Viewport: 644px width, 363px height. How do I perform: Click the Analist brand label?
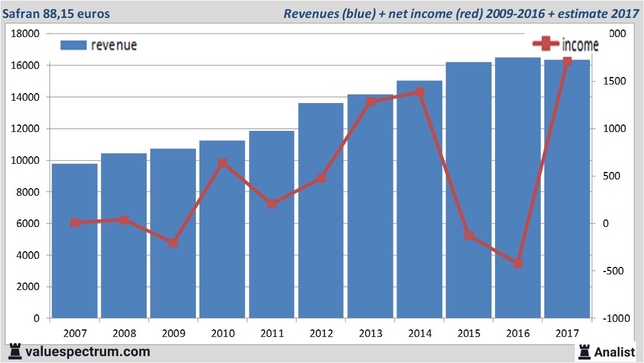click(614, 351)
